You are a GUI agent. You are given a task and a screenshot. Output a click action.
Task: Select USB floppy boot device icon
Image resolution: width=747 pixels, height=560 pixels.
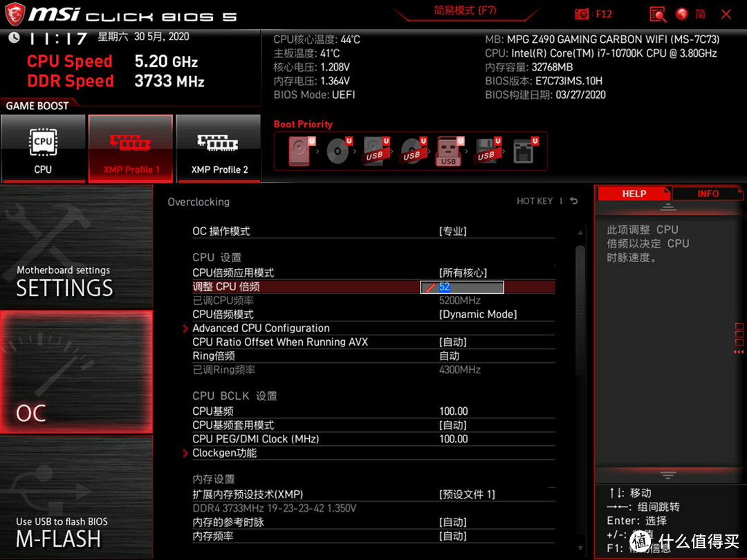tap(488, 151)
